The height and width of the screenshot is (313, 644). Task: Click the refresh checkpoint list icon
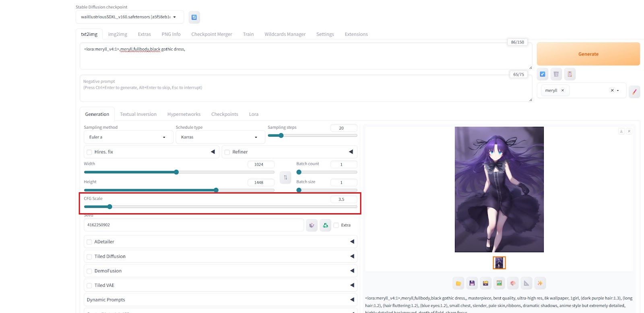pyautogui.click(x=194, y=17)
